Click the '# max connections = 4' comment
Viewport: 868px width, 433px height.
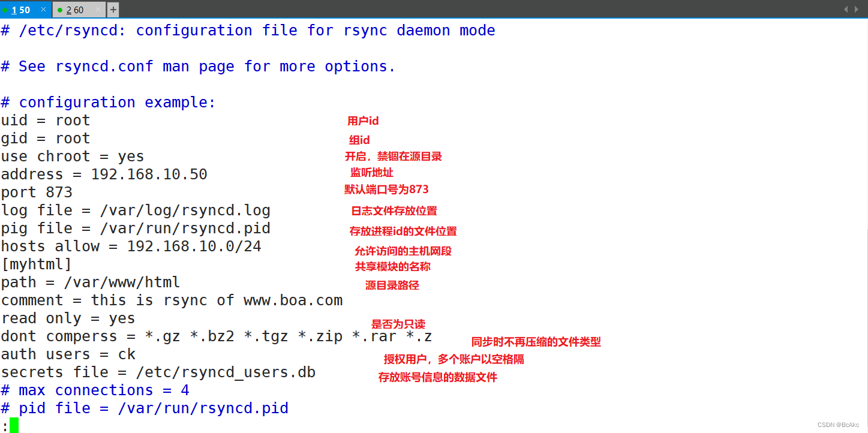tap(95, 390)
